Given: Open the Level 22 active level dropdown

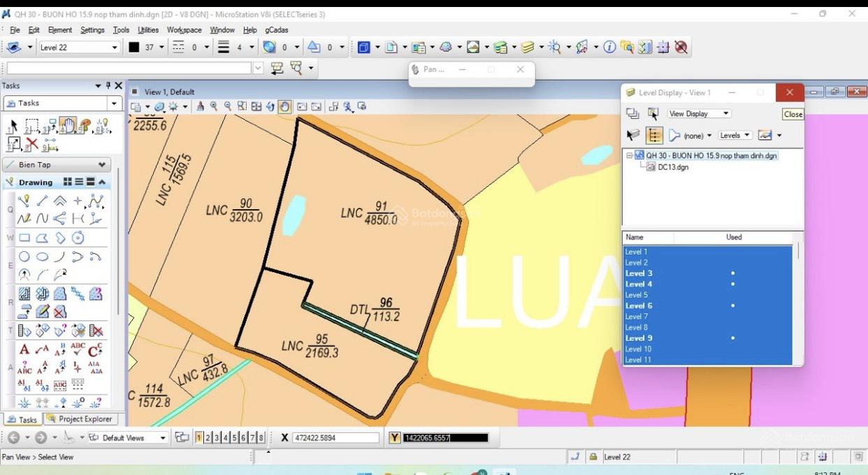Looking at the screenshot, I should click(80, 48).
